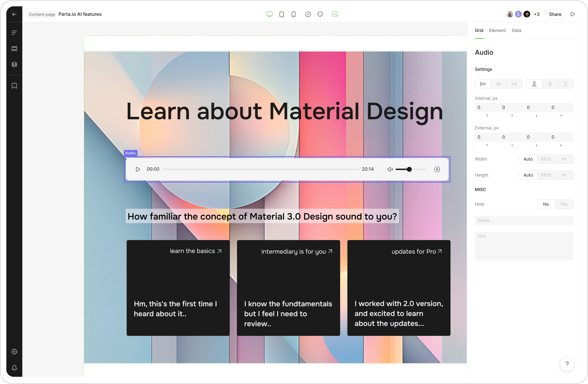Screen dimensions: 588x384
Task: Open the layers stack sidebar icon
Action: (x=14, y=64)
